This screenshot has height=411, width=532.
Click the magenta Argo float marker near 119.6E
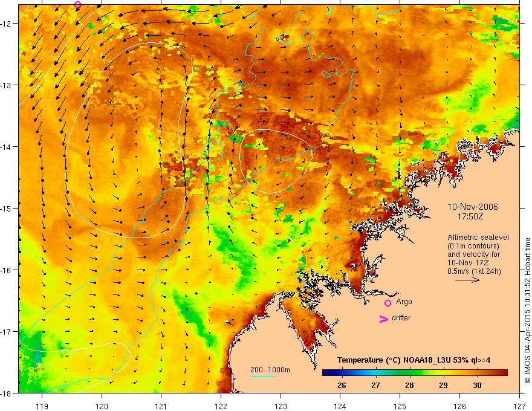tap(78, 4)
